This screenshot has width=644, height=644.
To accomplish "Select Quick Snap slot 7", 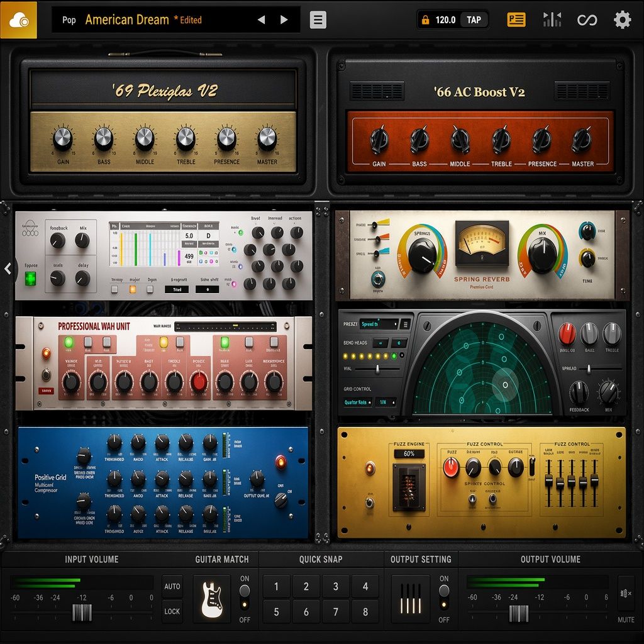I will click(336, 612).
